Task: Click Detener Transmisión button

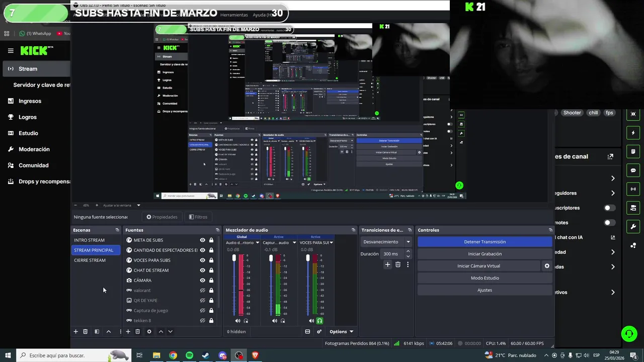Action: pyautogui.click(x=485, y=242)
